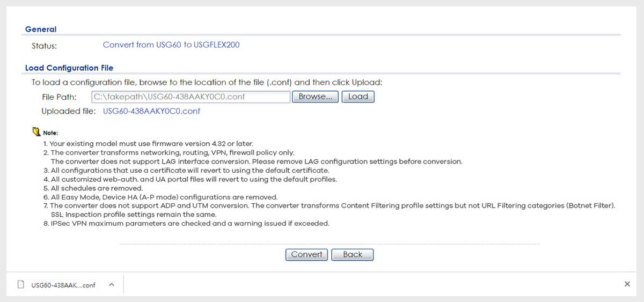The image size is (644, 302).
Task: Click instruction text about browsing to .conf file
Action: 207,83
